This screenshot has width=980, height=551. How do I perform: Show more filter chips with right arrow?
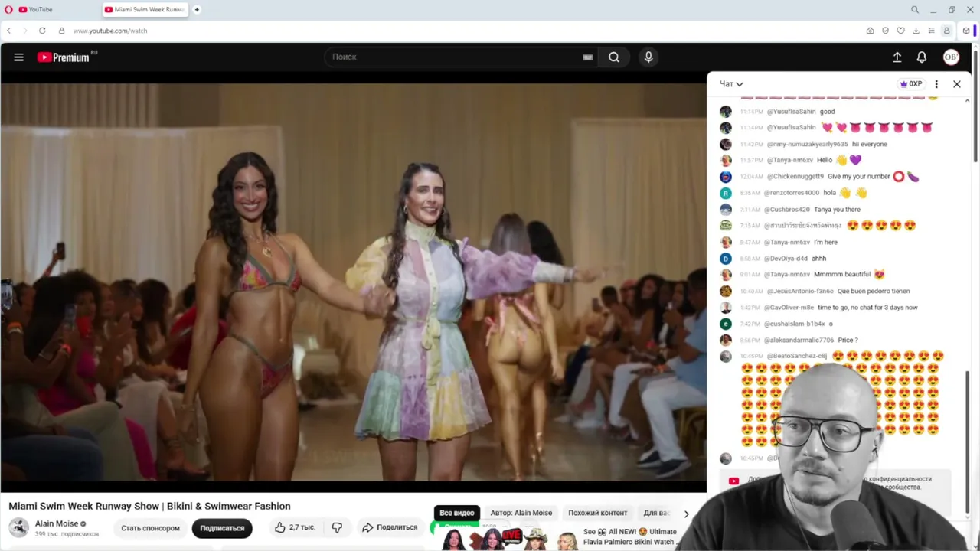(x=686, y=514)
